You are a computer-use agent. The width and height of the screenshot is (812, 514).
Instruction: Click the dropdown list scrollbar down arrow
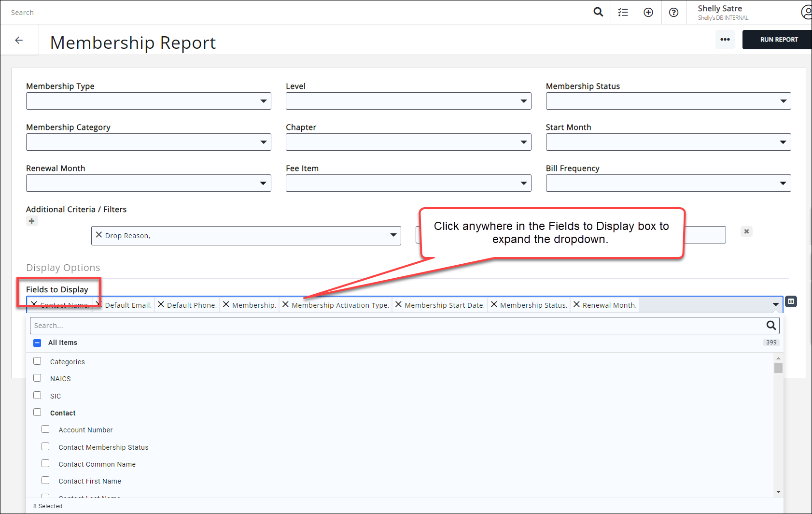(x=778, y=492)
